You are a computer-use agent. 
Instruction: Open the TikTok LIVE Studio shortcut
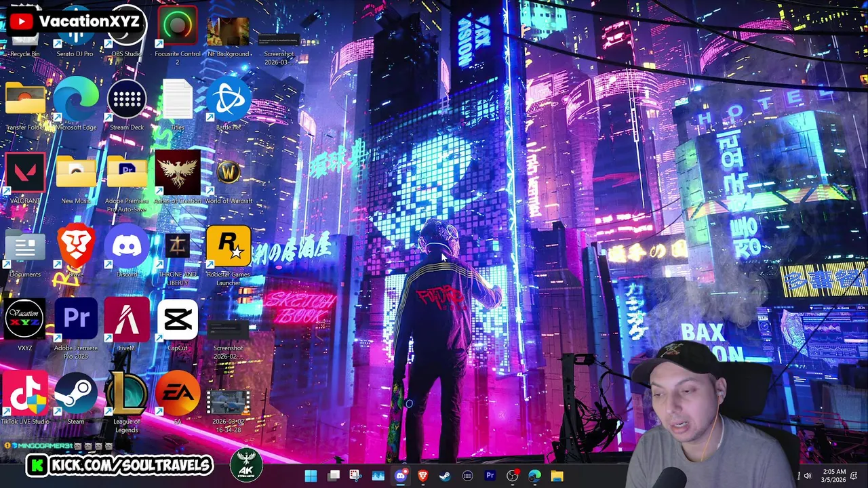click(25, 399)
